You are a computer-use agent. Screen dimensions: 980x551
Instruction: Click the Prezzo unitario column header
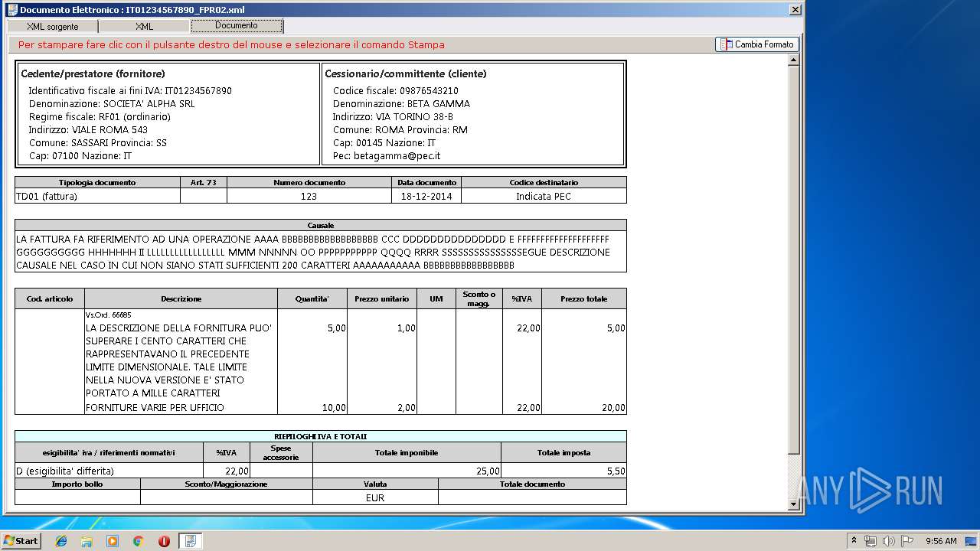[x=382, y=299]
